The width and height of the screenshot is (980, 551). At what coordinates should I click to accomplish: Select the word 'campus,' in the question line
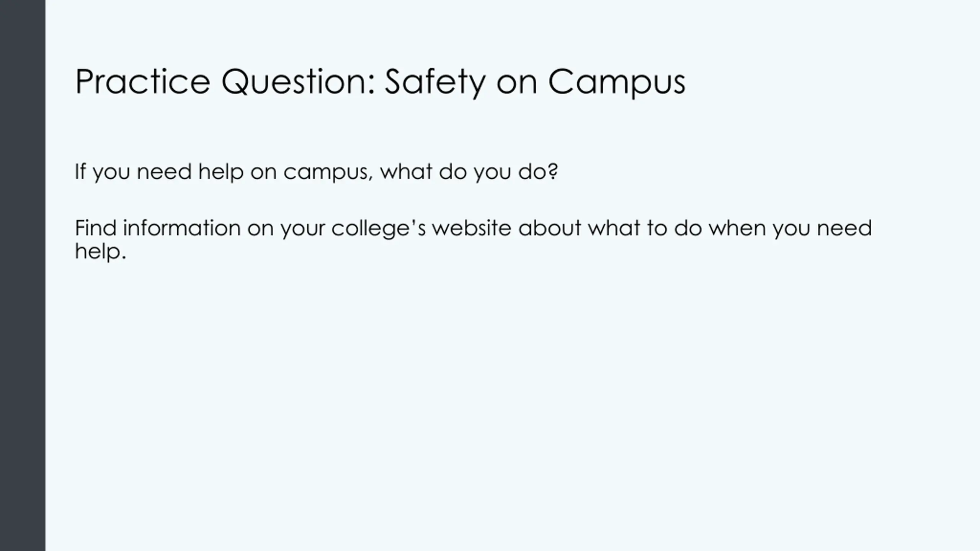[x=328, y=173]
